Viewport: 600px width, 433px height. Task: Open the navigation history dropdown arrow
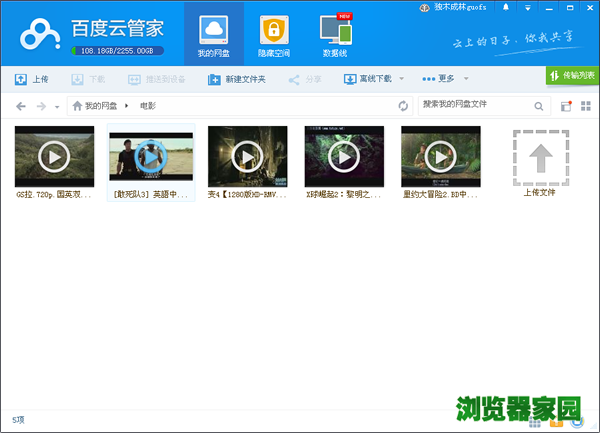[57, 107]
